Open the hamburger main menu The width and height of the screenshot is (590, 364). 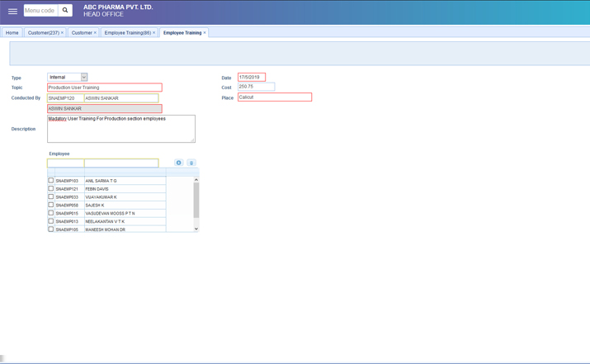click(13, 12)
